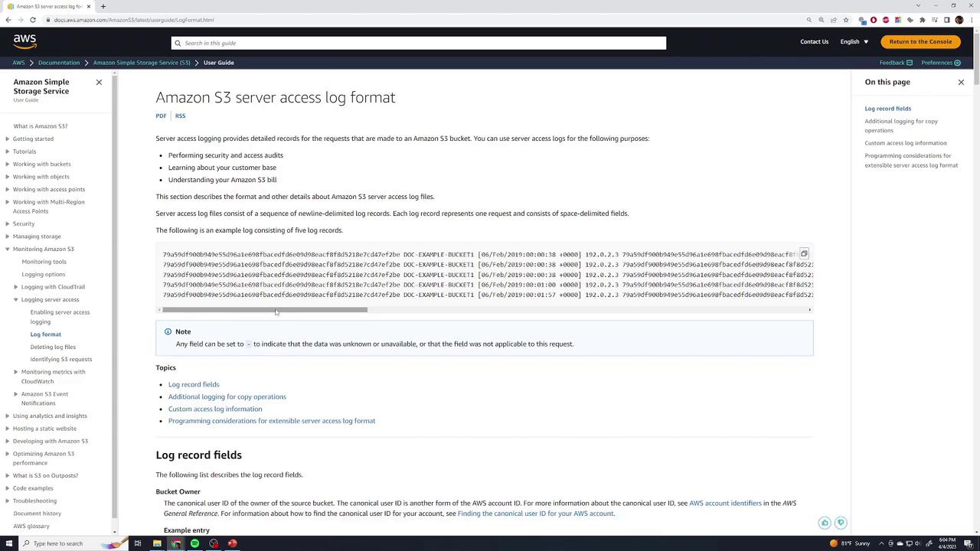980x551 pixels.
Task: Open a new browser tab
Action: tap(103, 6)
